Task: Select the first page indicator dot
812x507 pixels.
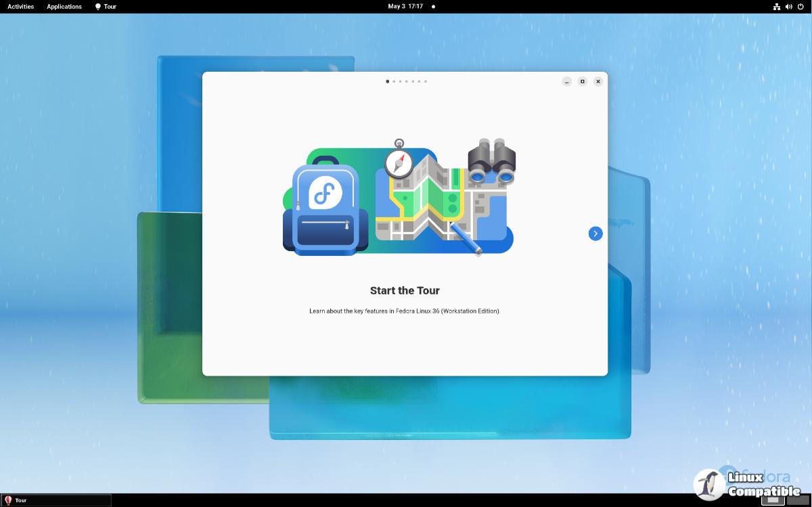Action: coord(388,81)
